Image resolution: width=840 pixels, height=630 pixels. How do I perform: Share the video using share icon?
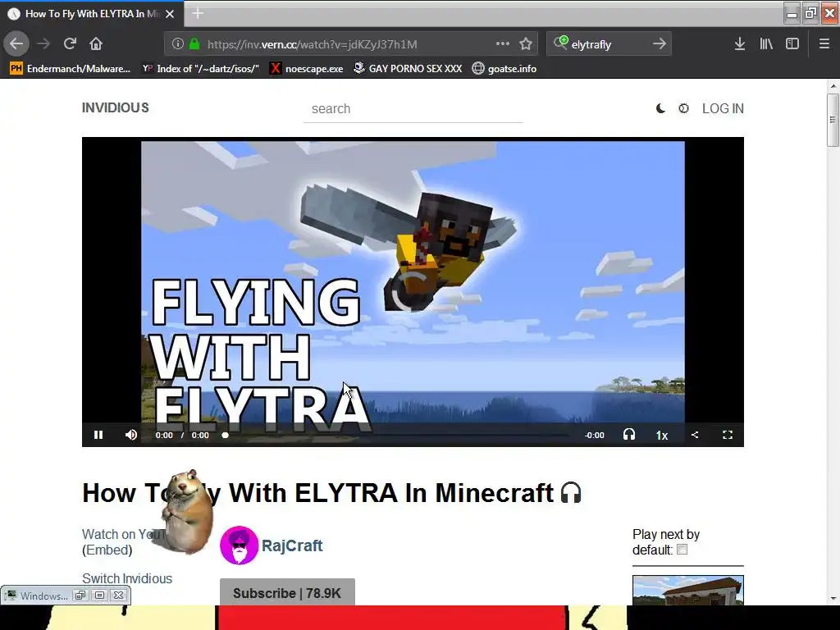(x=695, y=435)
